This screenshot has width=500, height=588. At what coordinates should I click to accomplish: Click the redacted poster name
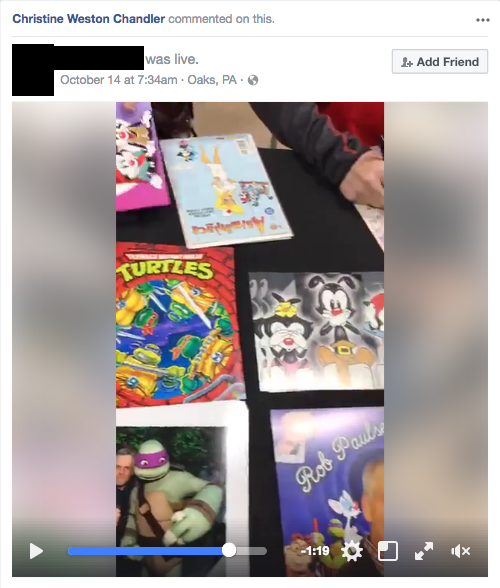pyautogui.click(x=99, y=58)
